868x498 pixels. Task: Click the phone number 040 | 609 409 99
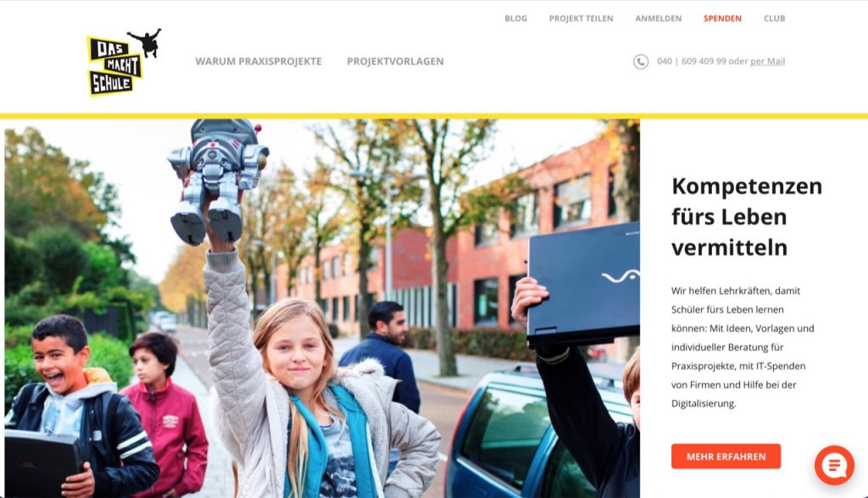[692, 62]
